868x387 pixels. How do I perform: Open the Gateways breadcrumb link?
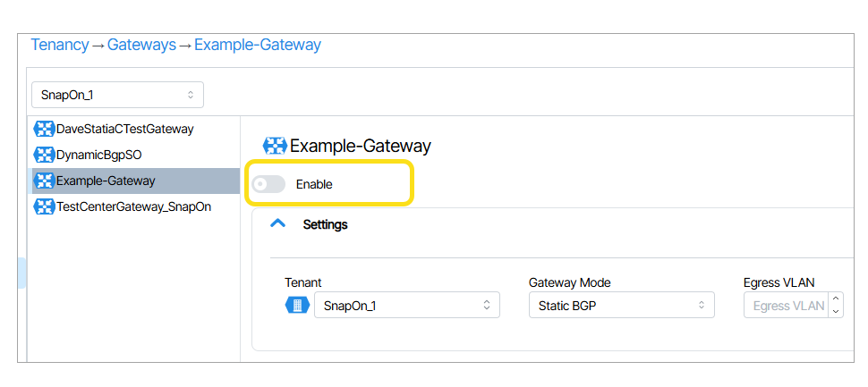click(141, 45)
